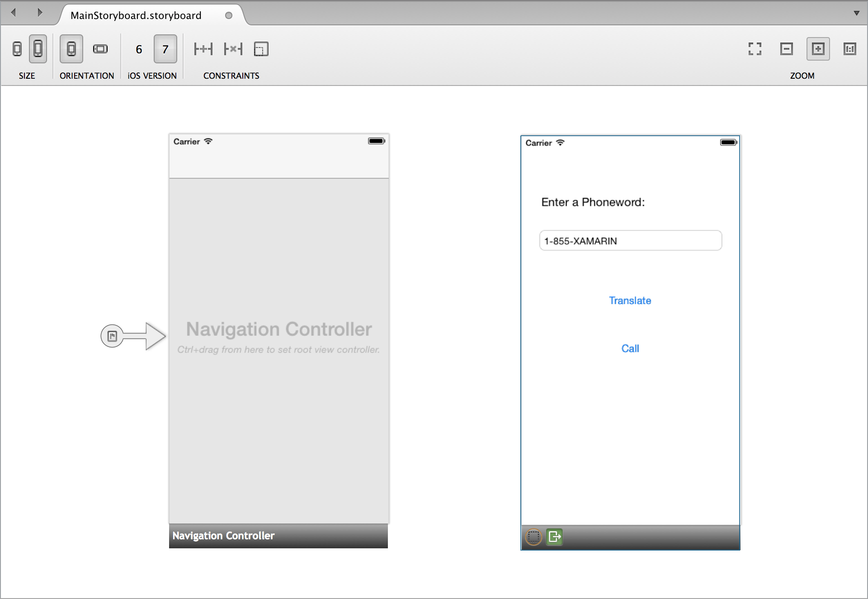Switch to landscape orientation

tap(100, 49)
